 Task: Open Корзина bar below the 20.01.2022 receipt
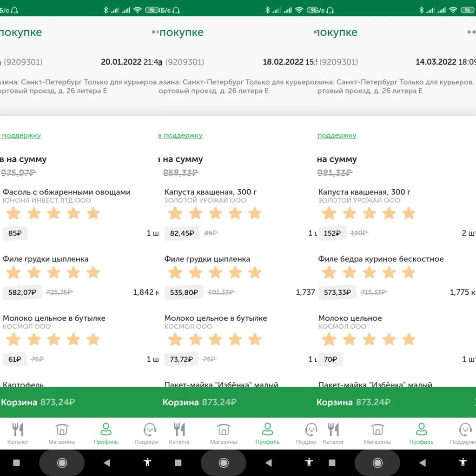[x=38, y=403]
